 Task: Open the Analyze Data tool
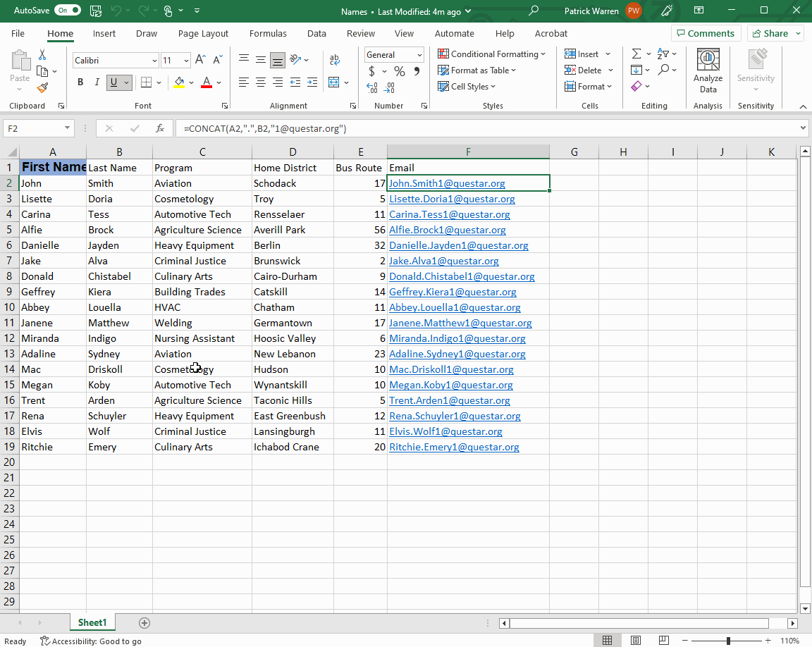coord(708,71)
